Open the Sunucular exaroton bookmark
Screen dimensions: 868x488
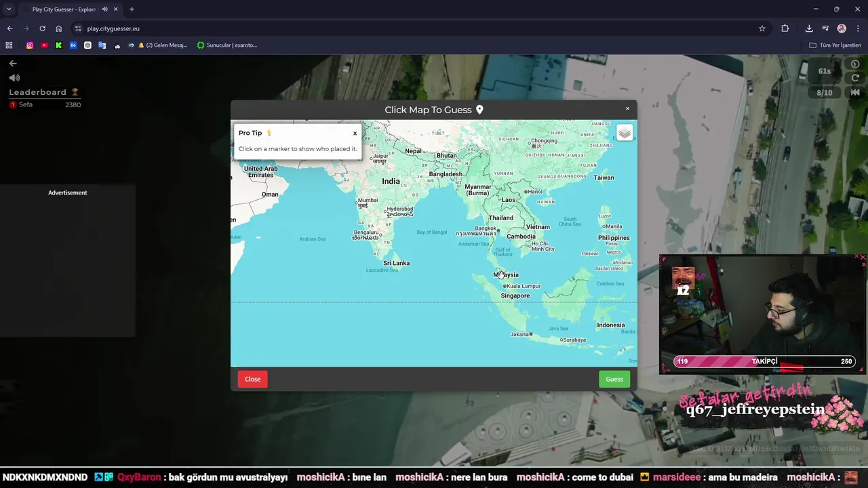coord(226,45)
